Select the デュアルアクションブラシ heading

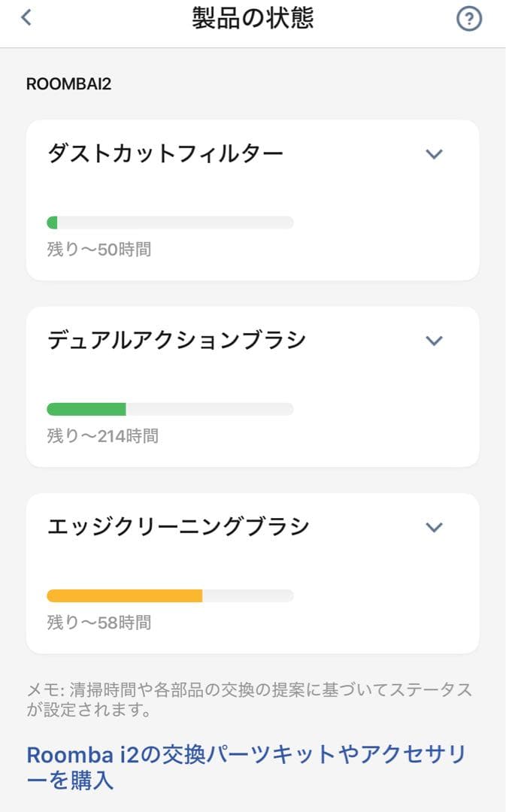click(177, 341)
